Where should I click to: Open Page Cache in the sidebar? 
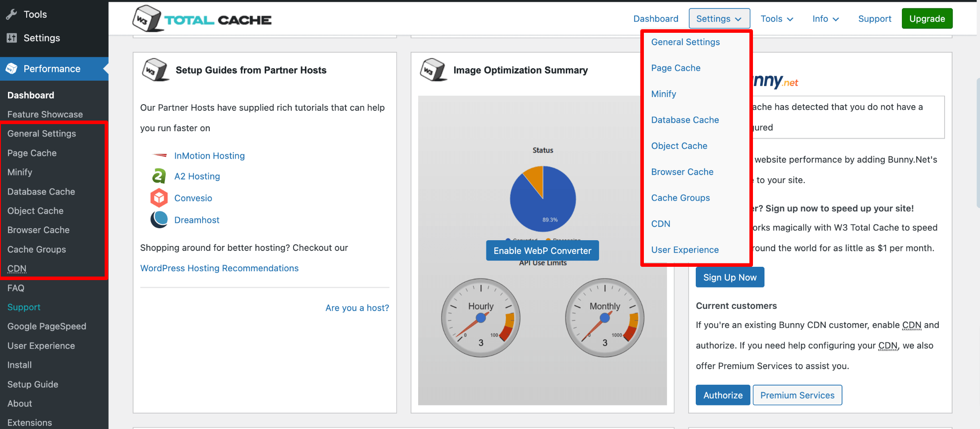point(32,153)
